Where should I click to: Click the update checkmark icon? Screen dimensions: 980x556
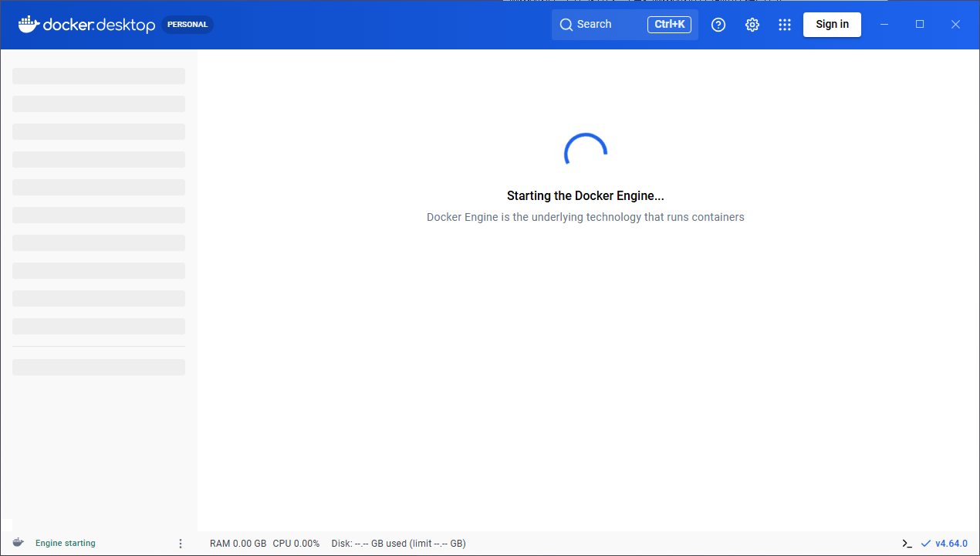(x=926, y=544)
